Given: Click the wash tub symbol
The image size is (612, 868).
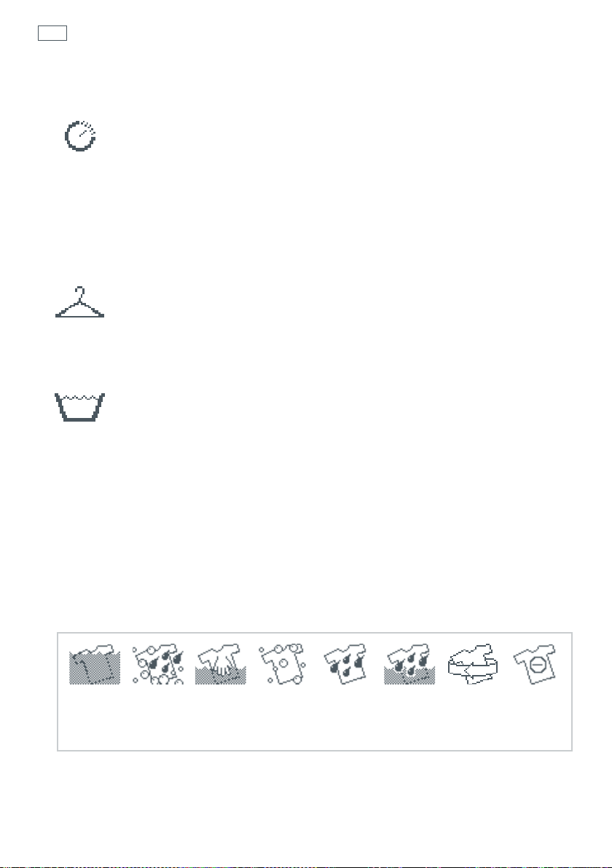Looking at the screenshot, I should pos(79,407).
